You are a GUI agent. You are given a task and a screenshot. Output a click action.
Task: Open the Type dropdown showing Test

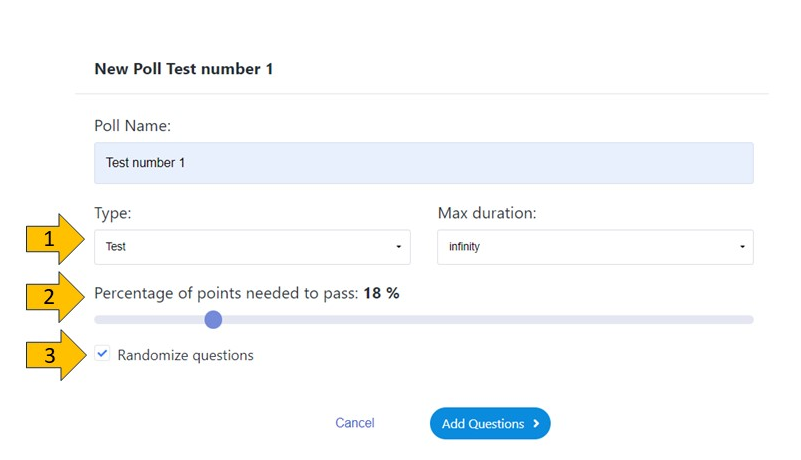[x=252, y=247]
